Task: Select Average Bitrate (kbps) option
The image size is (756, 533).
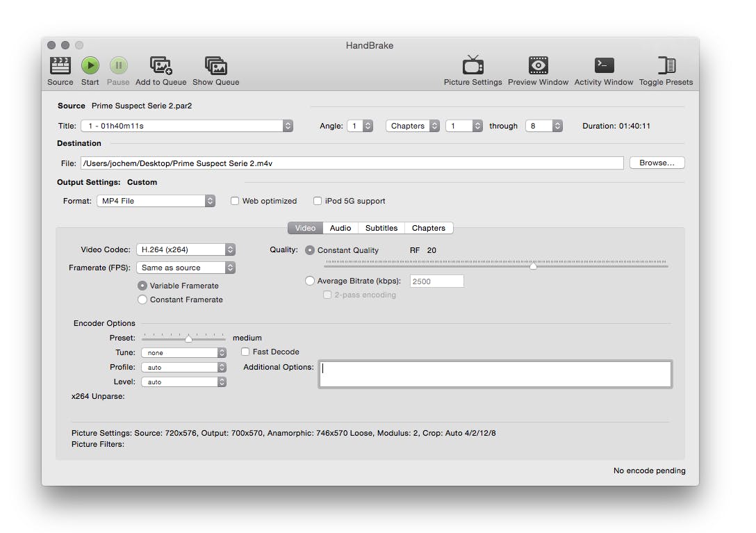Action: pyautogui.click(x=310, y=281)
